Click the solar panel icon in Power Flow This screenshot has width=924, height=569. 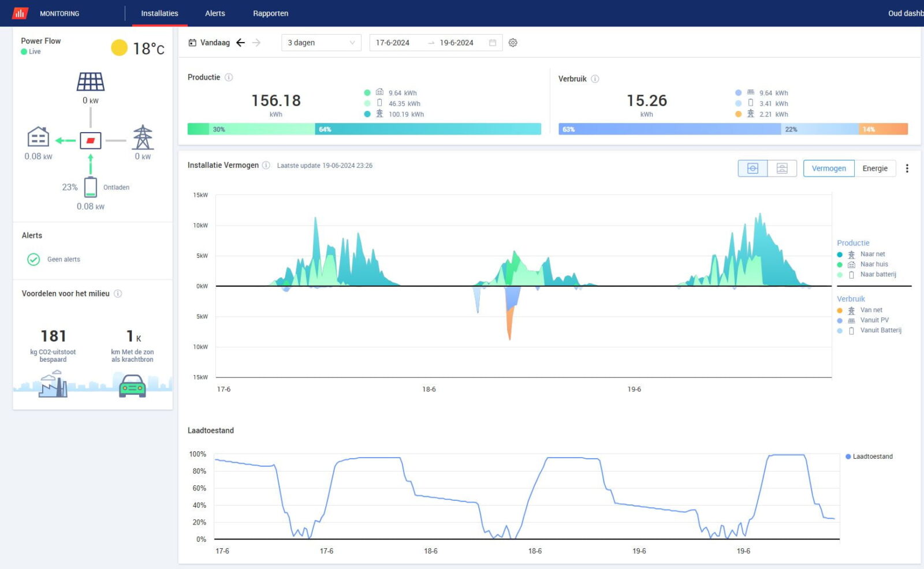pyautogui.click(x=91, y=82)
